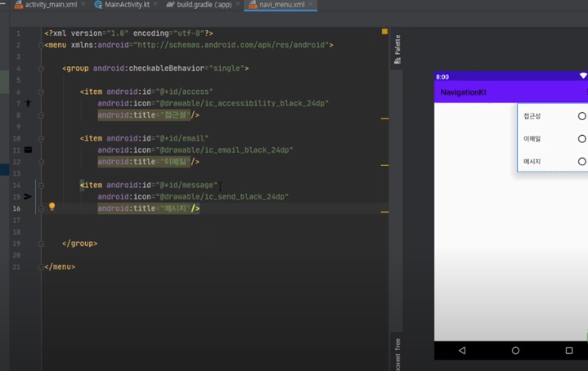Open the Palette side panel
This screenshot has width=588, height=371.
tap(397, 49)
